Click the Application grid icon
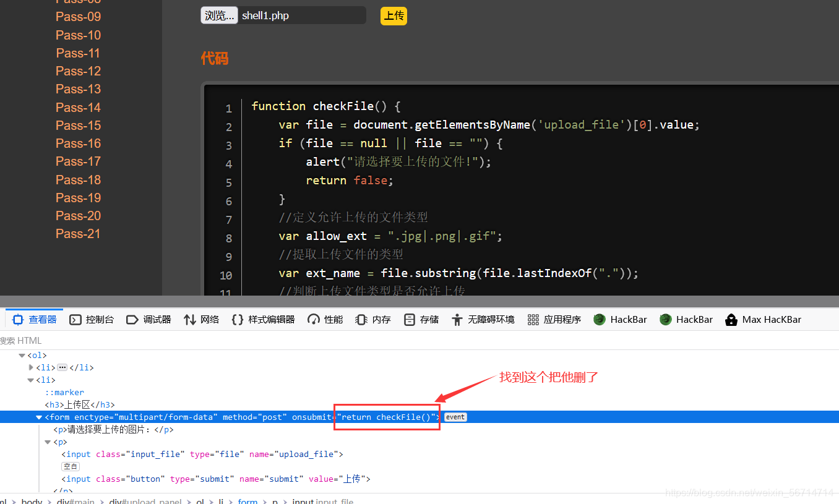839x504 pixels. 533,320
